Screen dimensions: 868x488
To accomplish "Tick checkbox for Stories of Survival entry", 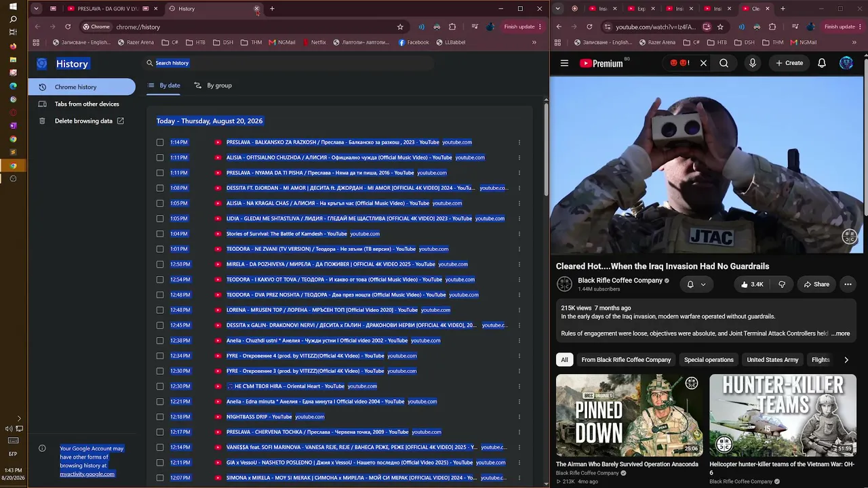I will (x=160, y=234).
